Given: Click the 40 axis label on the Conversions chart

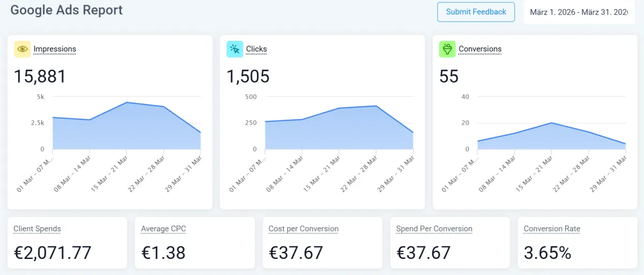Looking at the screenshot, I should click(x=465, y=97).
